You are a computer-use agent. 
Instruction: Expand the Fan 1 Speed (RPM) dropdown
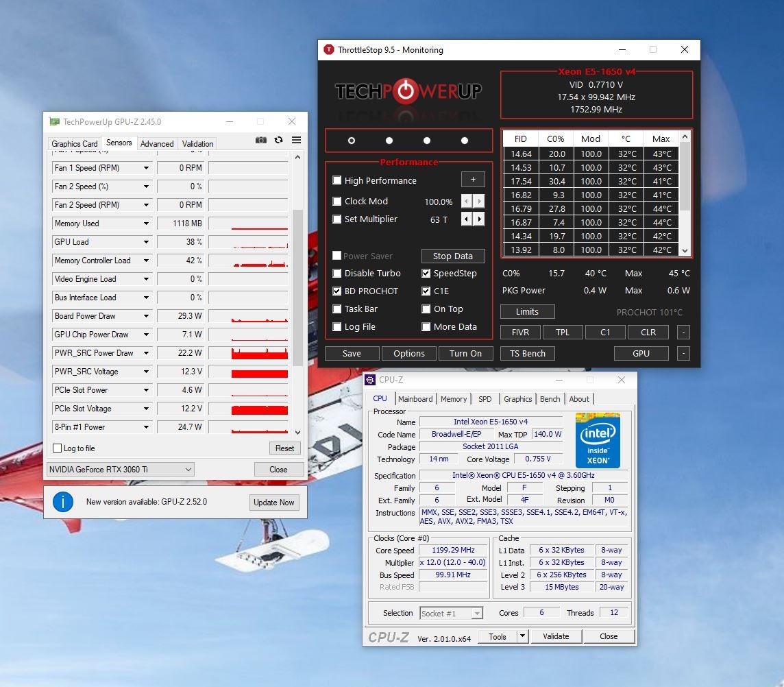point(146,168)
